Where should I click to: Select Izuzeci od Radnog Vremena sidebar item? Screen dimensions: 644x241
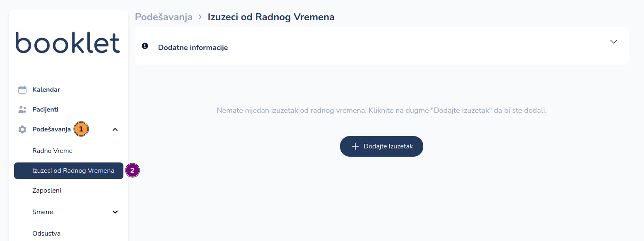73,171
